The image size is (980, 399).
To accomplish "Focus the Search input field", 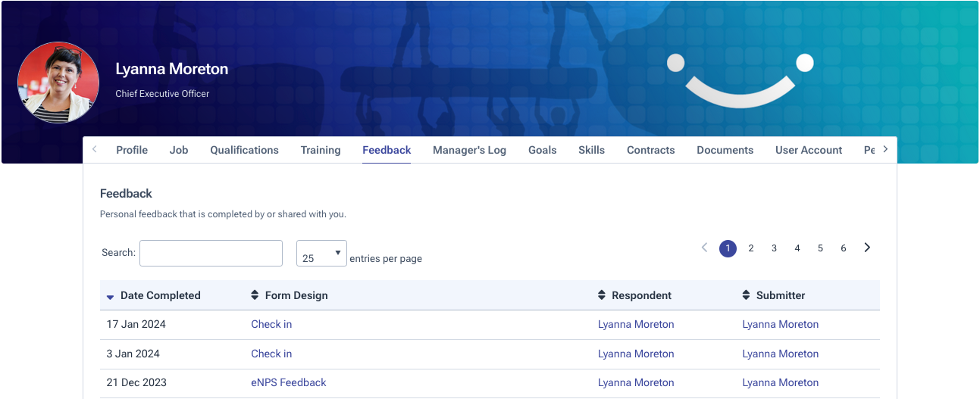I will 211,253.
